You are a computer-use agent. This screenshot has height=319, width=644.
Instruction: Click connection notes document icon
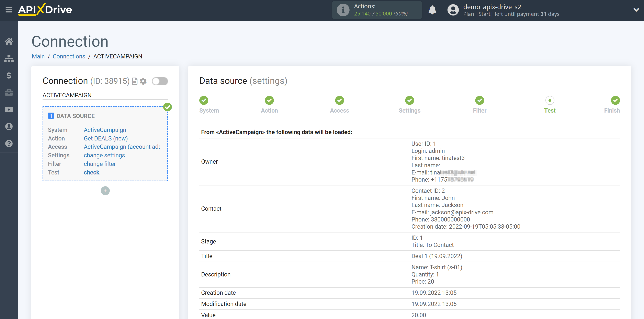pyautogui.click(x=135, y=81)
